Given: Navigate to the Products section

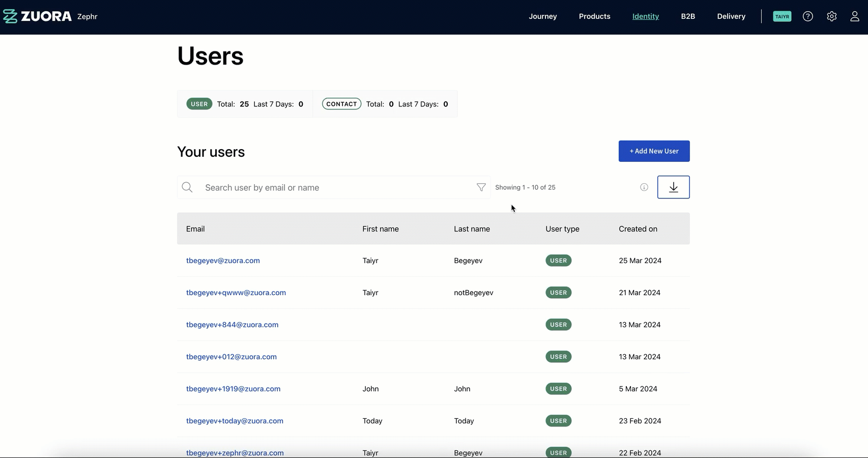Looking at the screenshot, I should pyautogui.click(x=594, y=16).
